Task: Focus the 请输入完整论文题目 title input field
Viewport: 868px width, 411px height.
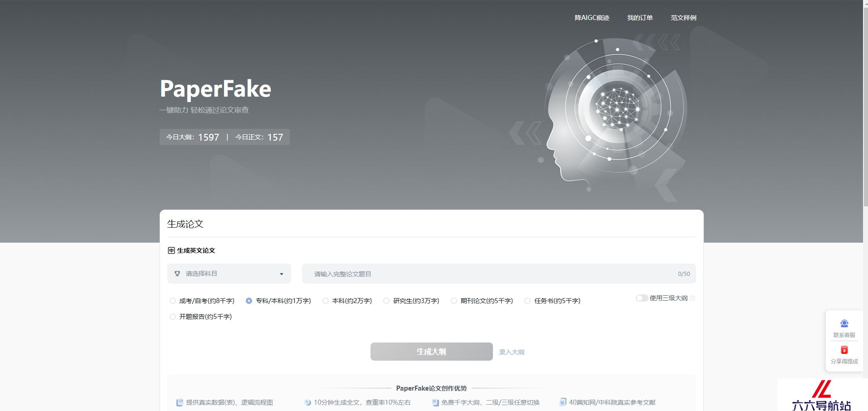Action: click(499, 274)
